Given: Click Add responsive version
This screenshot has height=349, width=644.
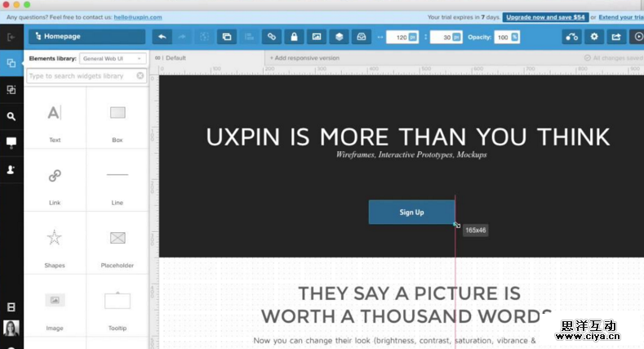Looking at the screenshot, I should (306, 58).
